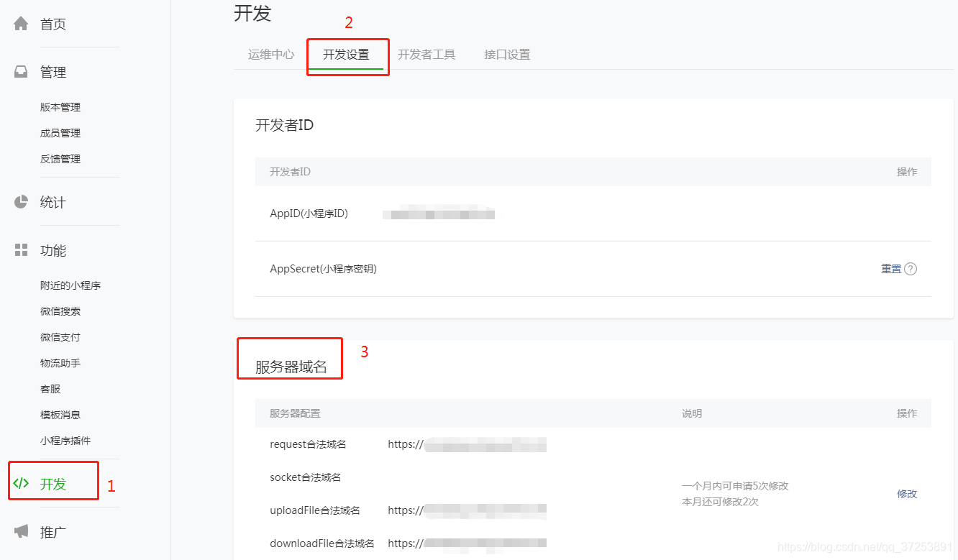
Task: Click request合法域名 label
Action: pos(308,444)
